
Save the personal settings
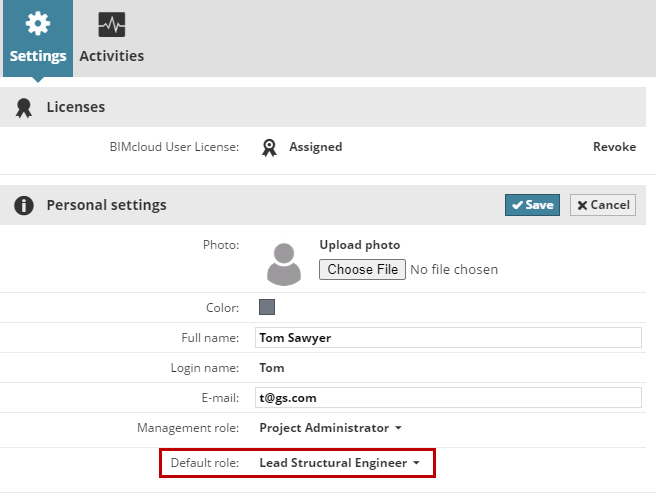point(532,205)
